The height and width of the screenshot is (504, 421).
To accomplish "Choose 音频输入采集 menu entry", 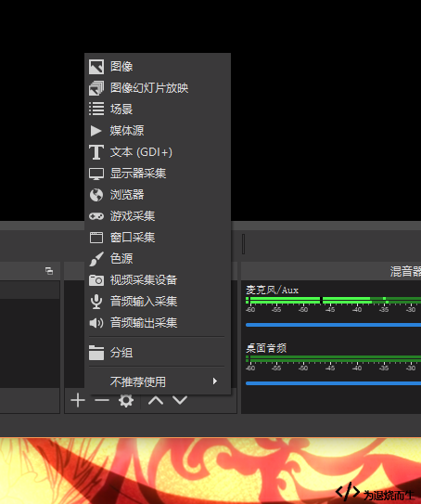I will 158,302.
